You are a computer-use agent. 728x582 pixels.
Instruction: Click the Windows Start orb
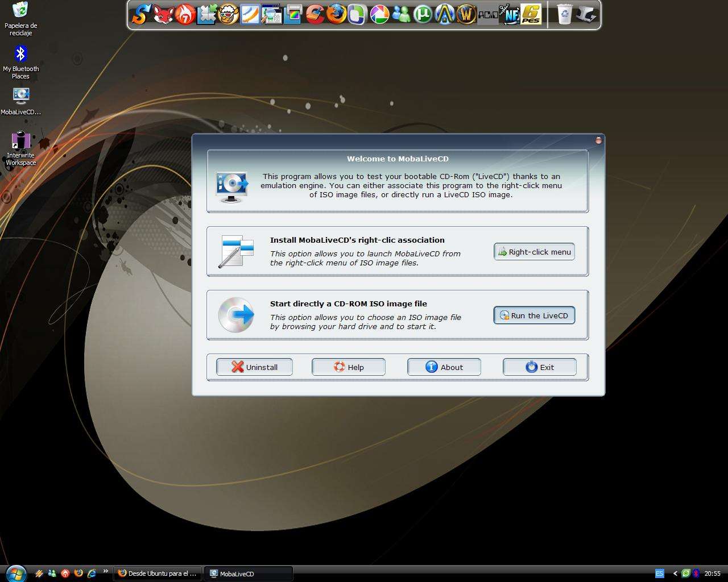(x=15, y=572)
